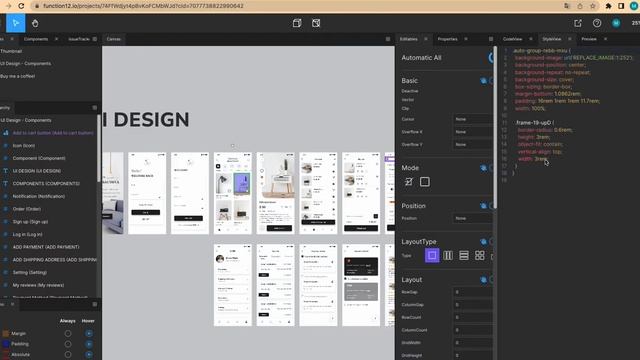This screenshot has width=640, height=360.
Task: Click the ColumnGap input field
Action: (472, 305)
